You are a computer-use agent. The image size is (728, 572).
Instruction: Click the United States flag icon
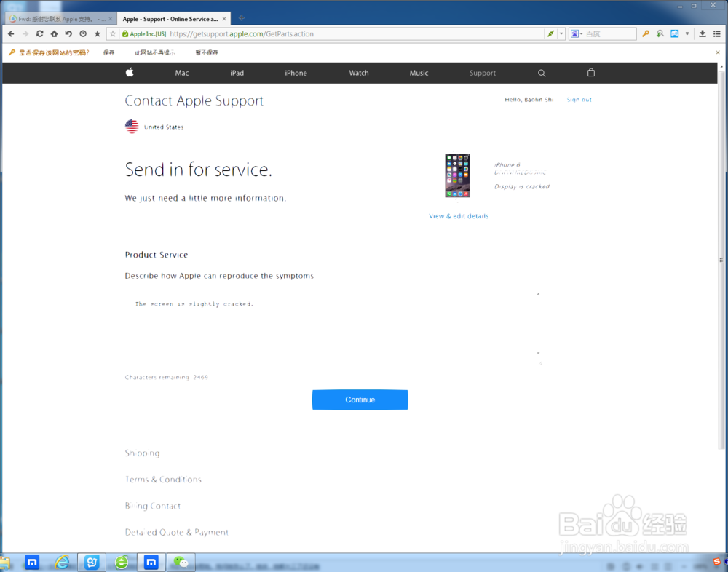tap(132, 127)
